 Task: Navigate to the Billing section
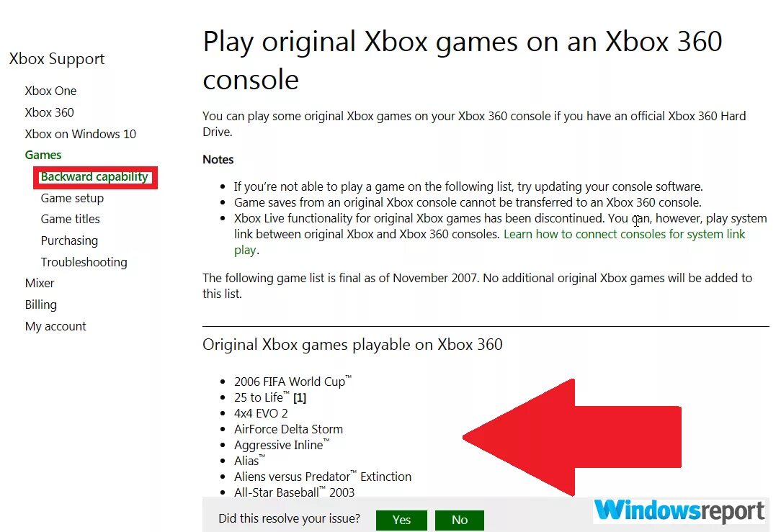41,305
